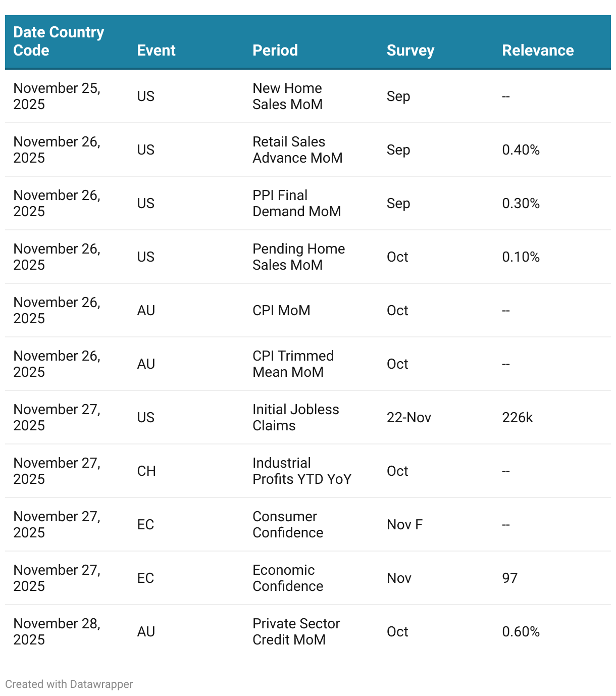Image resolution: width=616 pixels, height=696 pixels.
Task: Click the Survey column header
Action: pyautogui.click(x=410, y=51)
